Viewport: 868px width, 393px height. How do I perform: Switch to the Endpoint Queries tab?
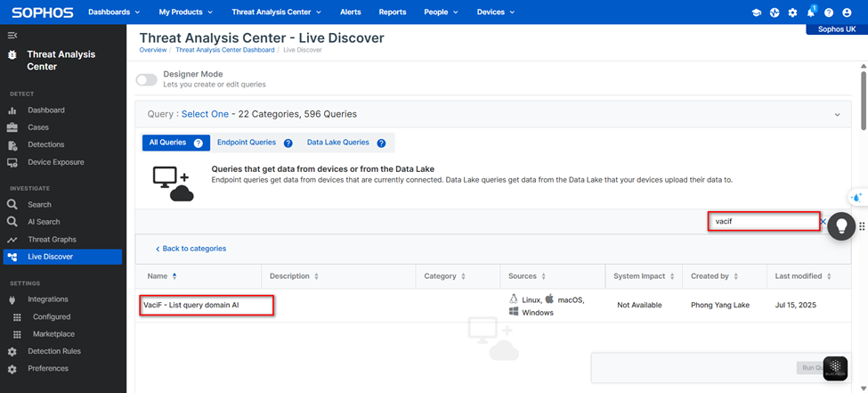pos(247,143)
